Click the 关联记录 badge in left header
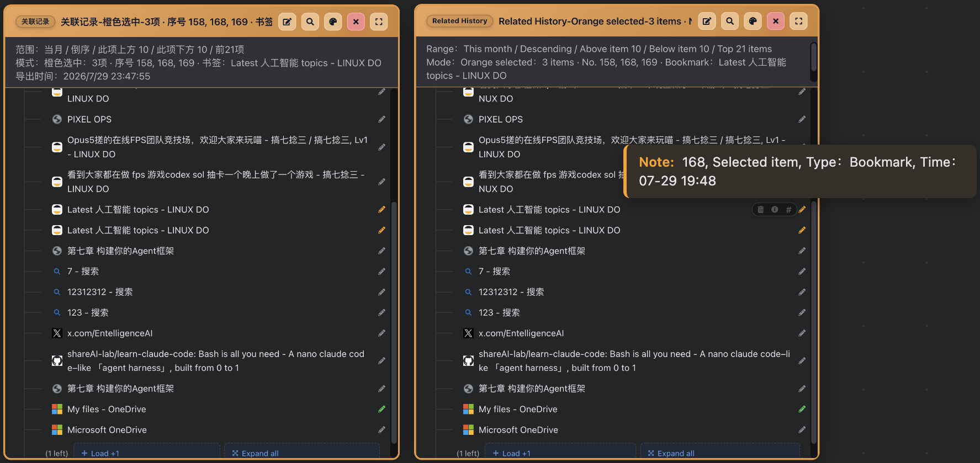The width and height of the screenshot is (980, 463). coord(35,22)
